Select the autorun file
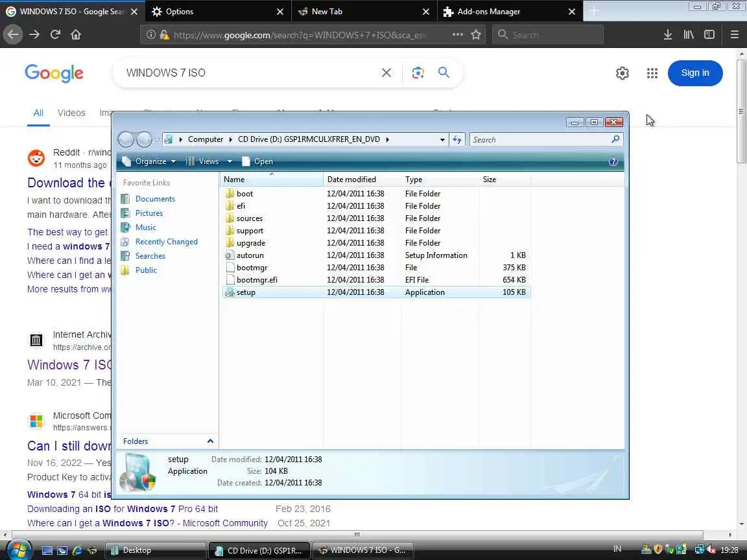Screen dimensions: 747x560 tap(376, 255)
